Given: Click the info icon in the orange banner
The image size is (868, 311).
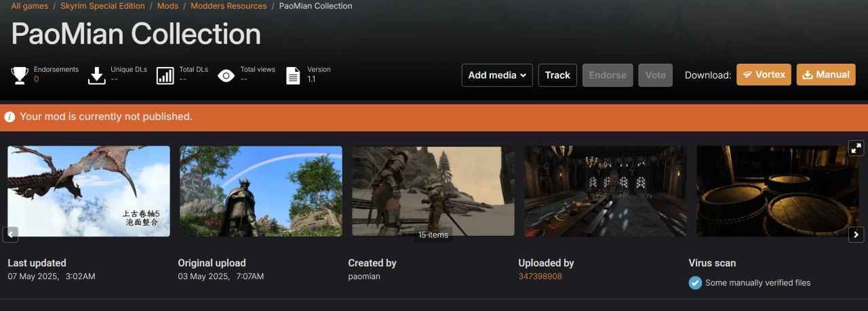Looking at the screenshot, I should tap(9, 117).
